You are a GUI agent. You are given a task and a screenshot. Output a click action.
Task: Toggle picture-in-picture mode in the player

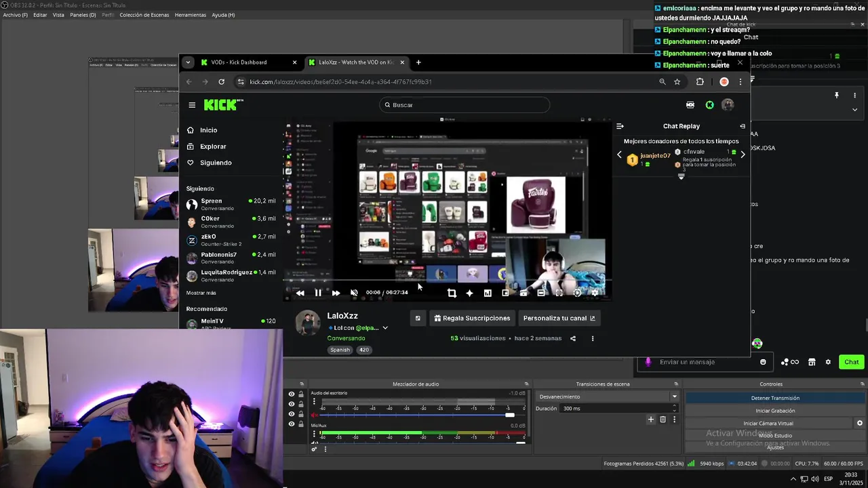pyautogui.click(x=505, y=293)
